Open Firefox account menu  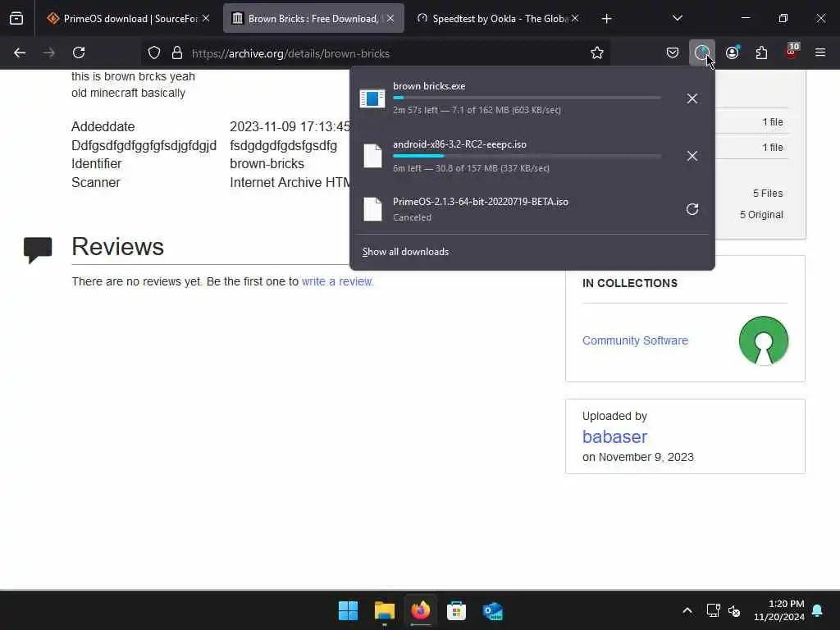click(x=732, y=53)
